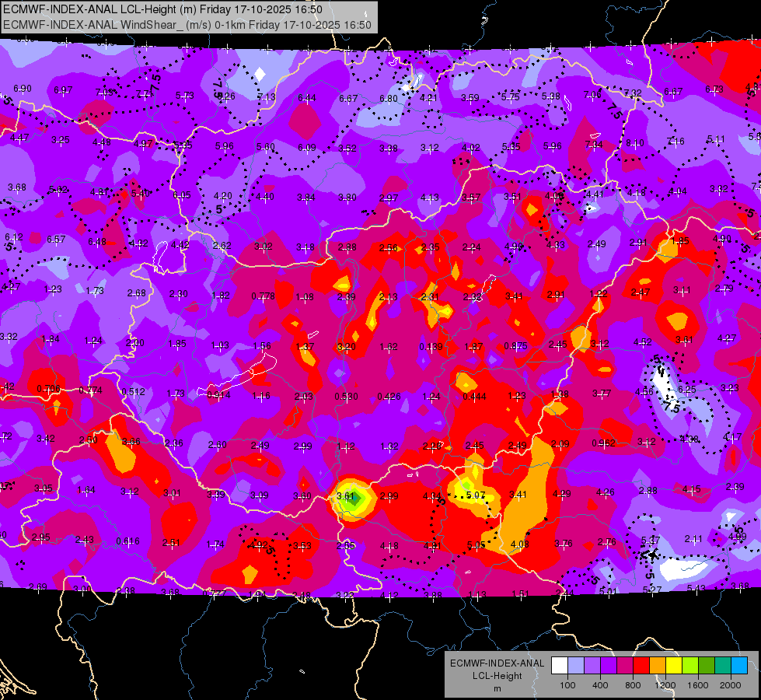
Task: Click the wind shear value '5.75'
Action: coord(511,97)
